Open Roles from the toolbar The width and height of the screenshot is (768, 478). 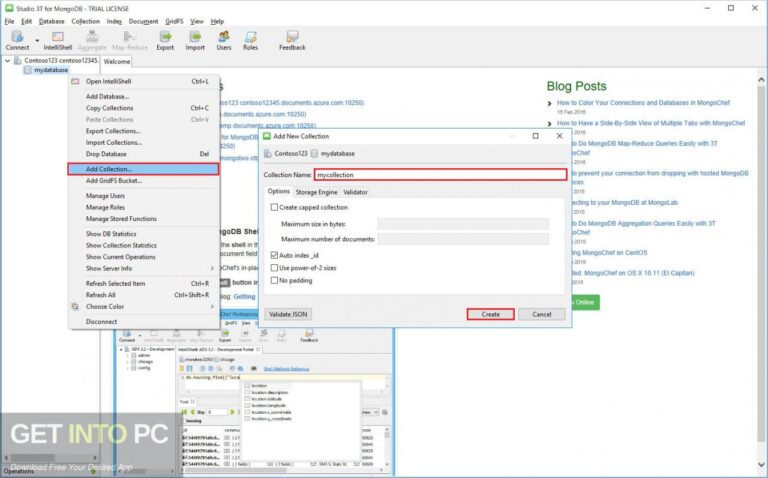250,41
